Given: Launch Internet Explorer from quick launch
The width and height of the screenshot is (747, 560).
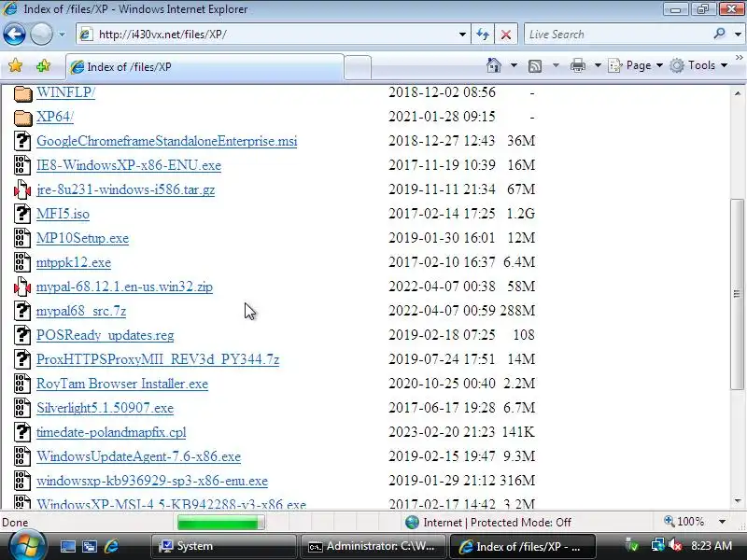Looking at the screenshot, I should pyautogui.click(x=111, y=546).
